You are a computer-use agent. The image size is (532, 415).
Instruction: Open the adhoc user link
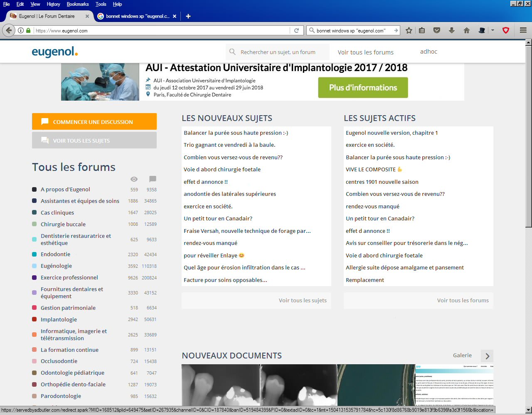(429, 52)
